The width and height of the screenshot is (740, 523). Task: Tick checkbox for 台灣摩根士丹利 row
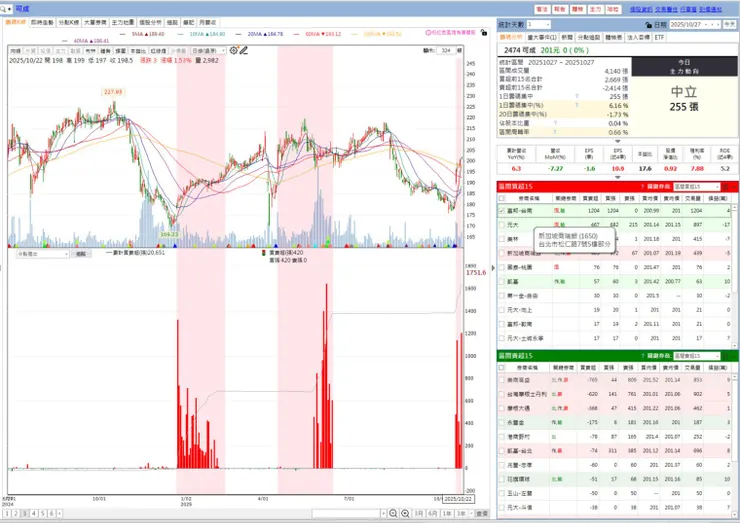[x=502, y=394]
